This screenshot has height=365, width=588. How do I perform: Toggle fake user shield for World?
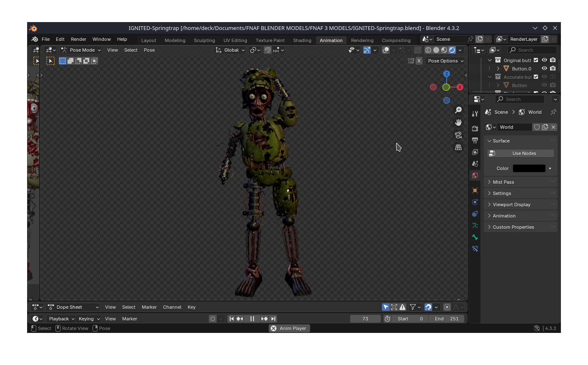click(x=537, y=127)
